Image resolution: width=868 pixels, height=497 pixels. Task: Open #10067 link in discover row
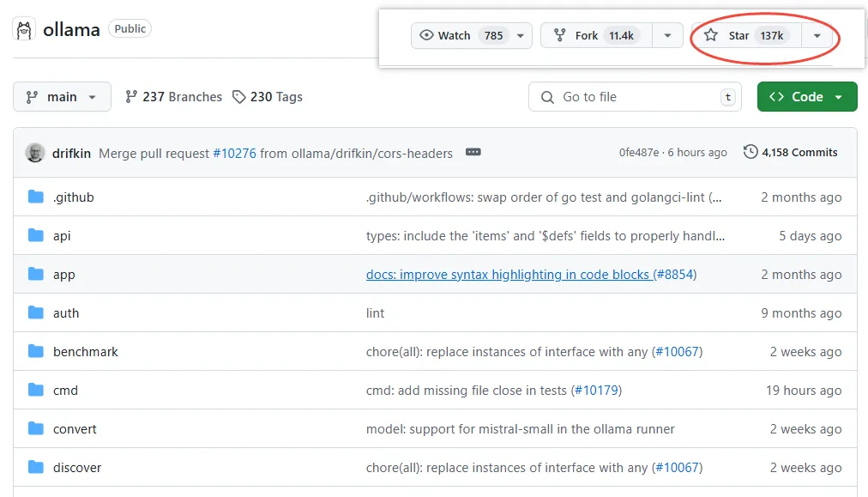pos(677,468)
